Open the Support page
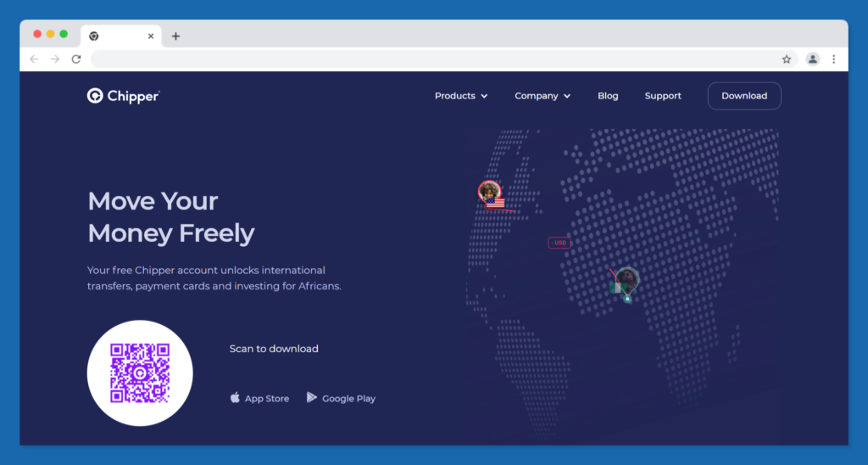The width and height of the screenshot is (868, 465). pos(663,96)
